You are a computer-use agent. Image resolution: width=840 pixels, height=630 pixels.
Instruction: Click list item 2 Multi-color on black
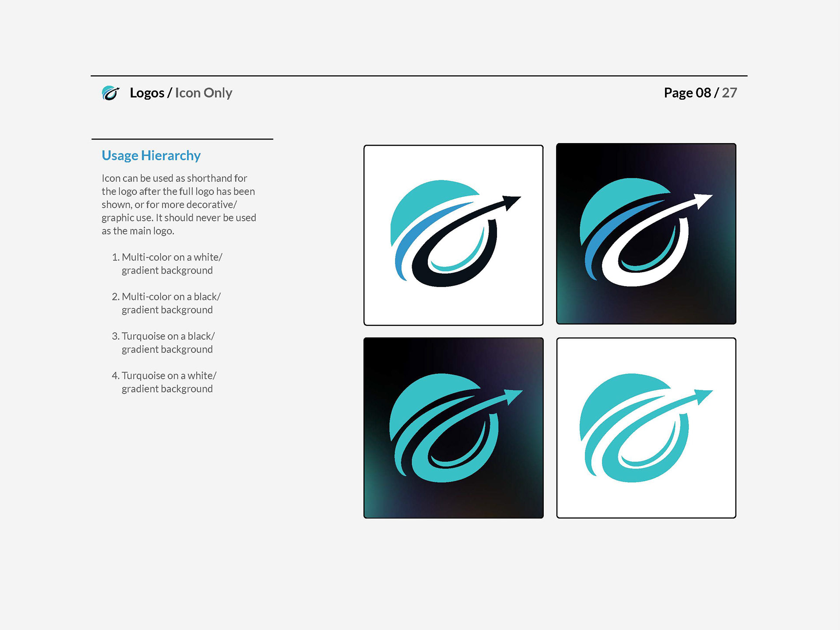point(167,303)
